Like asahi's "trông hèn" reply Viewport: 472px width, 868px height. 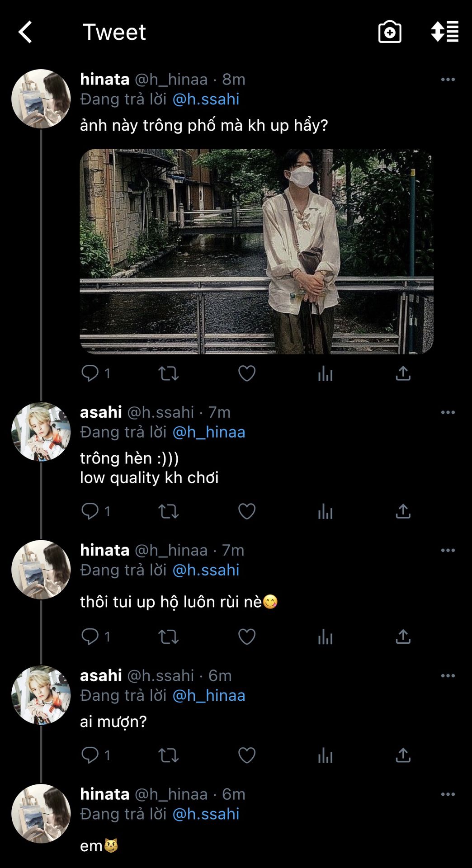[x=247, y=511]
